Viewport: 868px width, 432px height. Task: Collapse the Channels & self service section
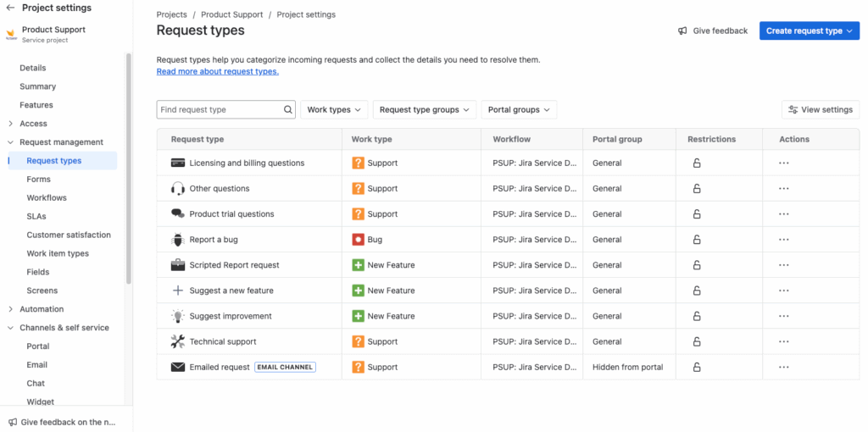tap(10, 328)
